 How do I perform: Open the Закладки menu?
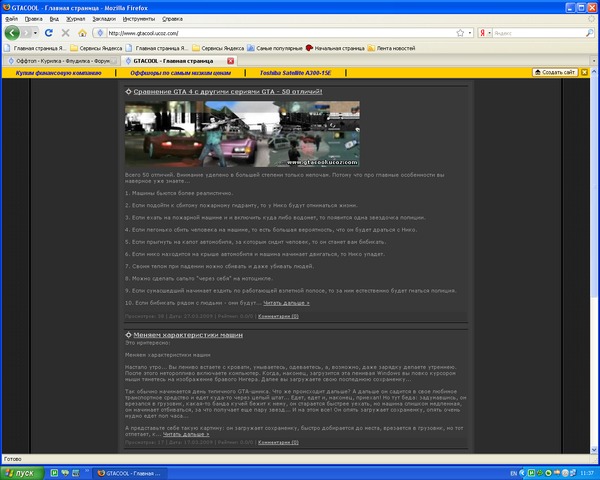click(x=104, y=19)
